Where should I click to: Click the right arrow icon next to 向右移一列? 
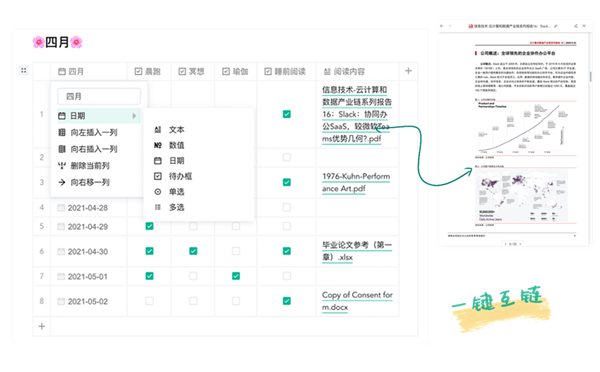[62, 182]
